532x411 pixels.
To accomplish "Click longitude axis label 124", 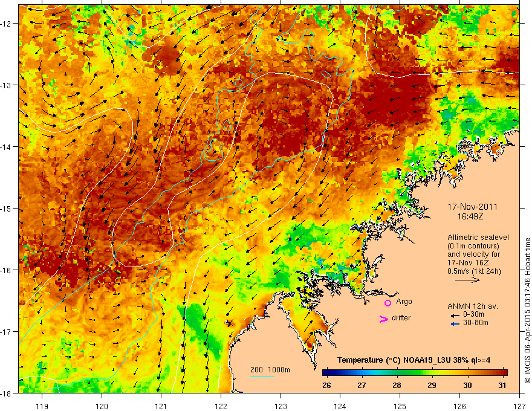I will click(x=340, y=406).
